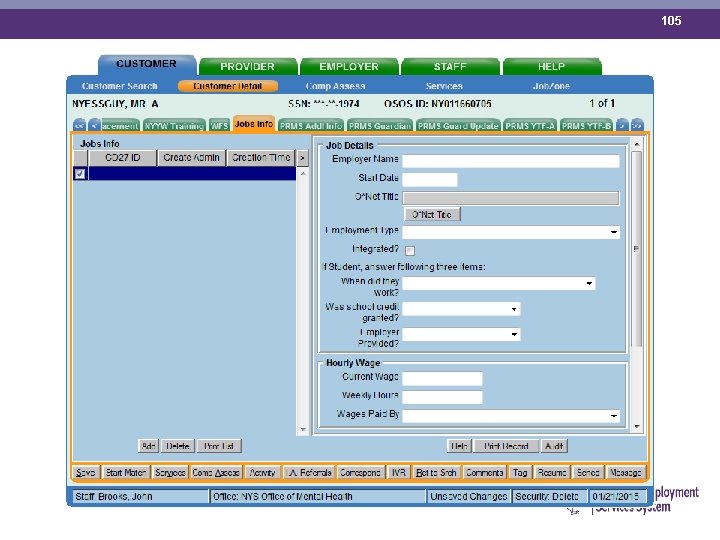Click Resume in bottom toolbar

point(552,472)
